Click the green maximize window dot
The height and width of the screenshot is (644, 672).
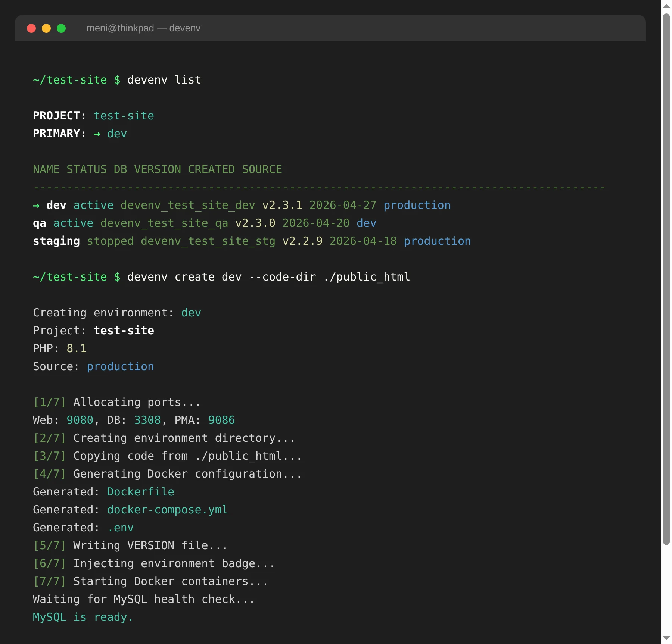61,28
